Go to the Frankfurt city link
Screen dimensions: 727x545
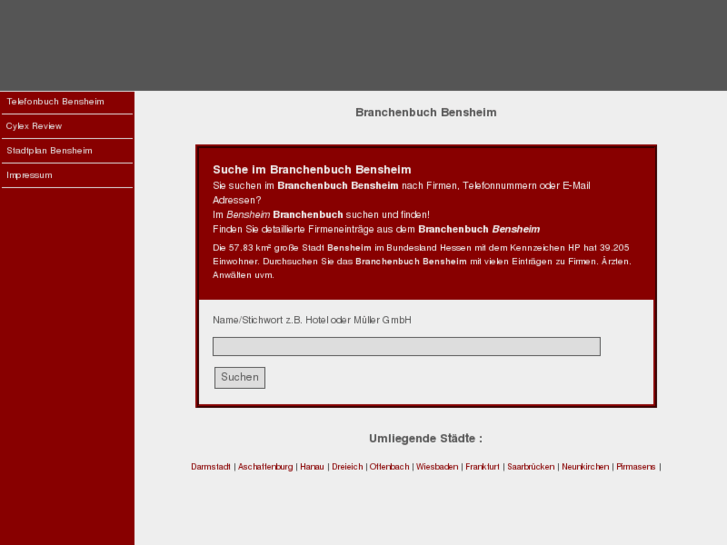(482, 467)
